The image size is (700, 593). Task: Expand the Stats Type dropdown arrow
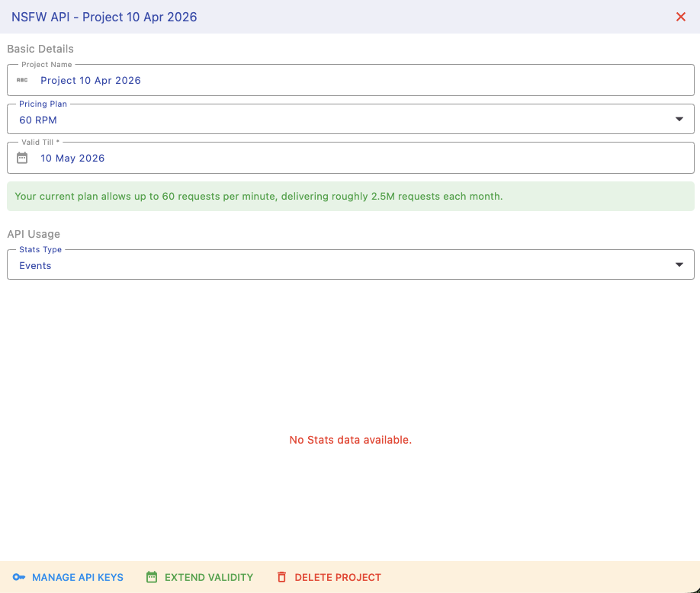click(679, 264)
